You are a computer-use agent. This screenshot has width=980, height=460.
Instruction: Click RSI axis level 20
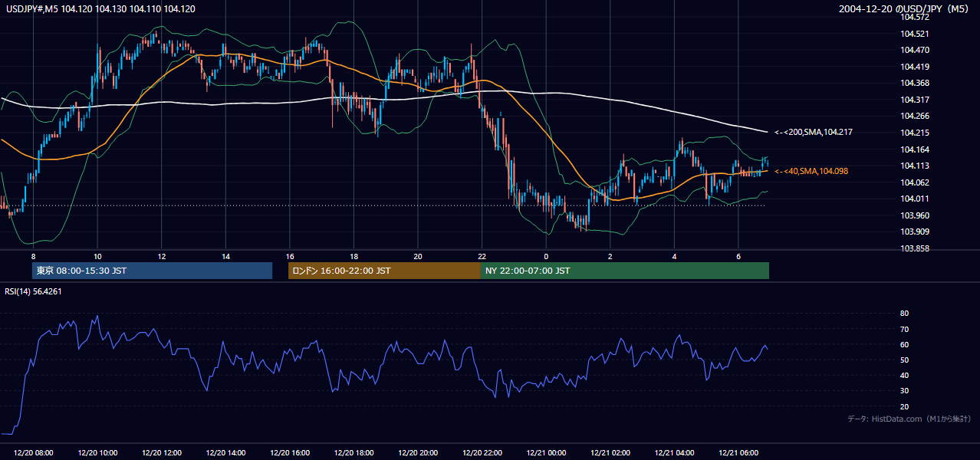click(904, 406)
